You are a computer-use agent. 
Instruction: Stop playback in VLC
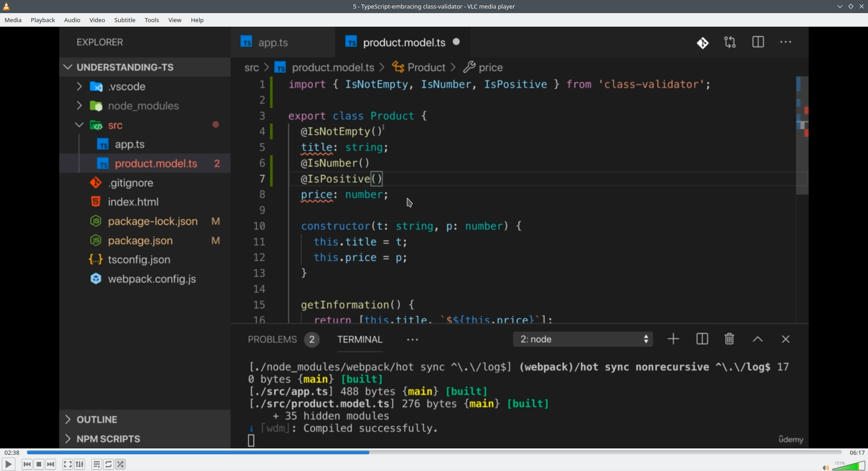(x=39, y=464)
